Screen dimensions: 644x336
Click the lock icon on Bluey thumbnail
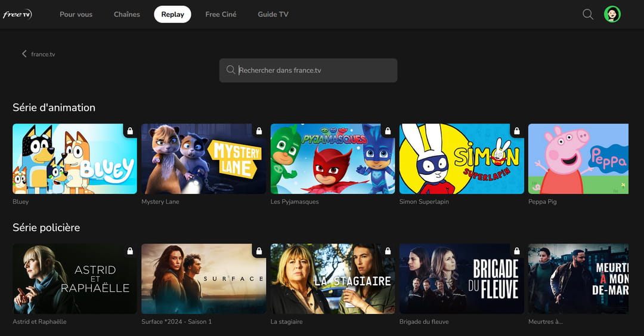point(130,131)
